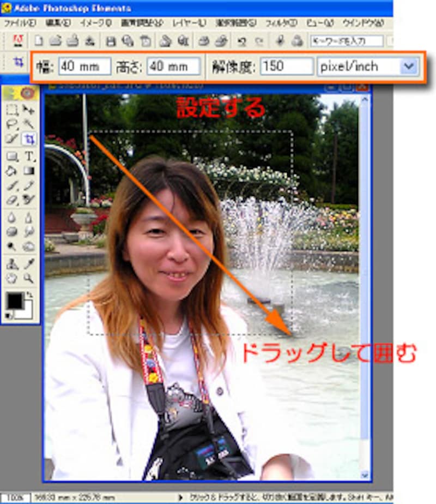The image size is (436, 504).
Task: Click the resolution field showing 150
Action: 286,67
